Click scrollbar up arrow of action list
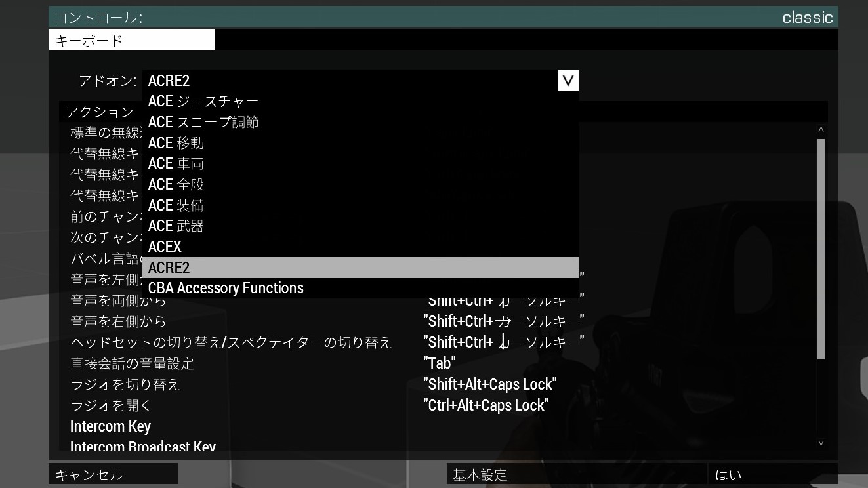Screen dimensions: 868x488 [x=821, y=130]
